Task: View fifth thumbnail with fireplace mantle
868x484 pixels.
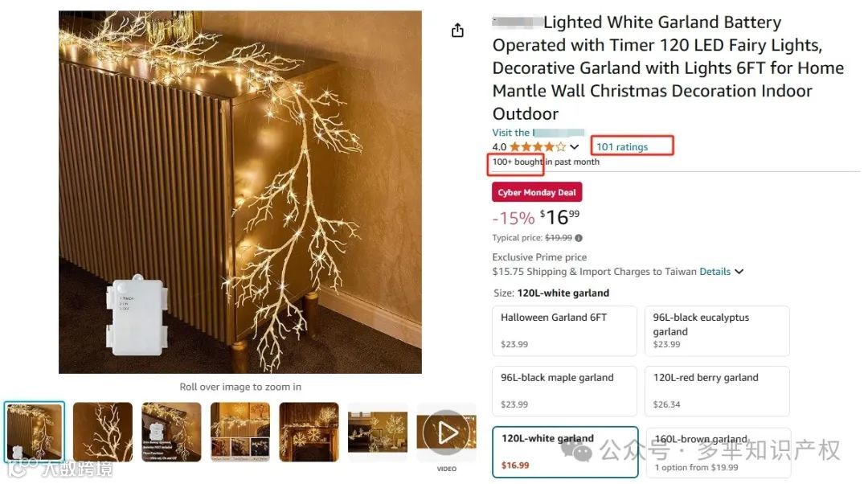Action: 309,432
